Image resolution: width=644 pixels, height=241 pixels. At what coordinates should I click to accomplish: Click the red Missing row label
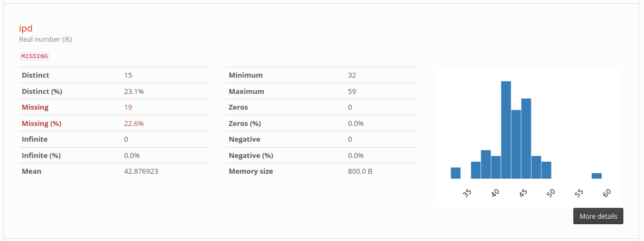(x=35, y=107)
